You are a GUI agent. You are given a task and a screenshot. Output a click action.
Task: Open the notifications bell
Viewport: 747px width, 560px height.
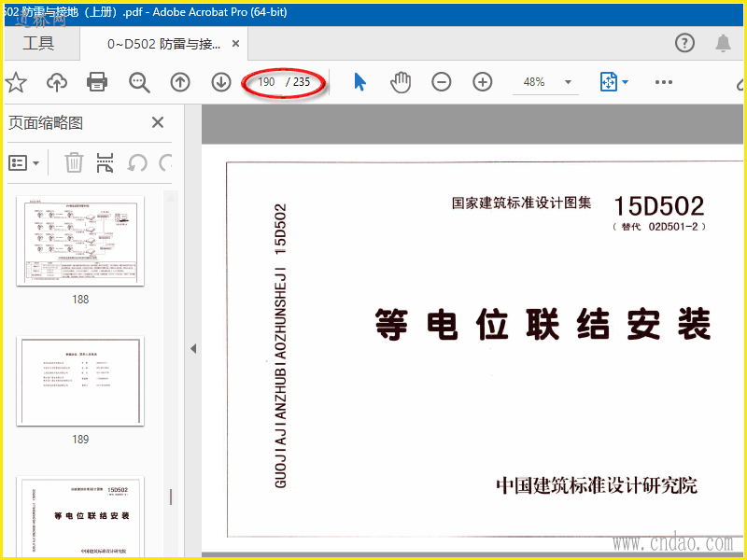tap(723, 43)
